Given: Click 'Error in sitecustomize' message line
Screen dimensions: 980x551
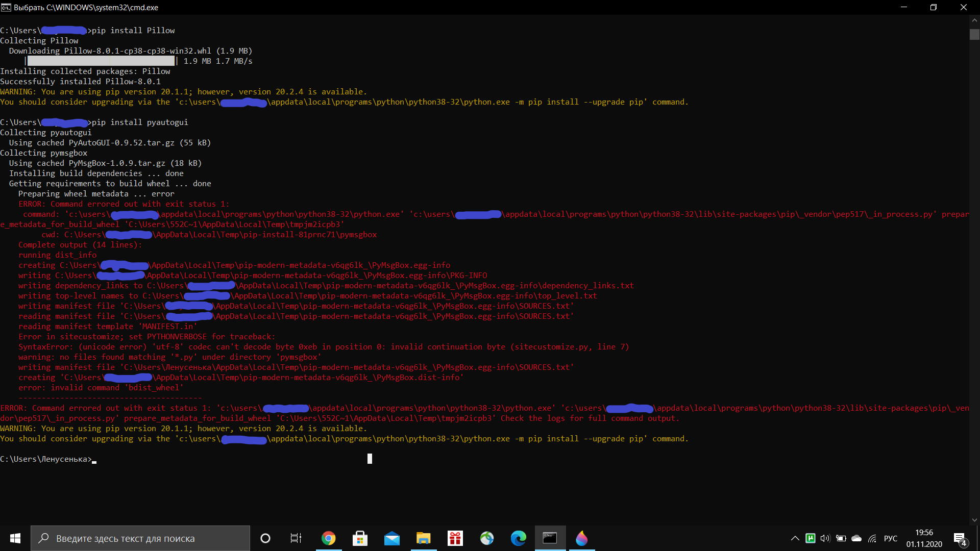Looking at the screenshot, I should click(147, 337).
